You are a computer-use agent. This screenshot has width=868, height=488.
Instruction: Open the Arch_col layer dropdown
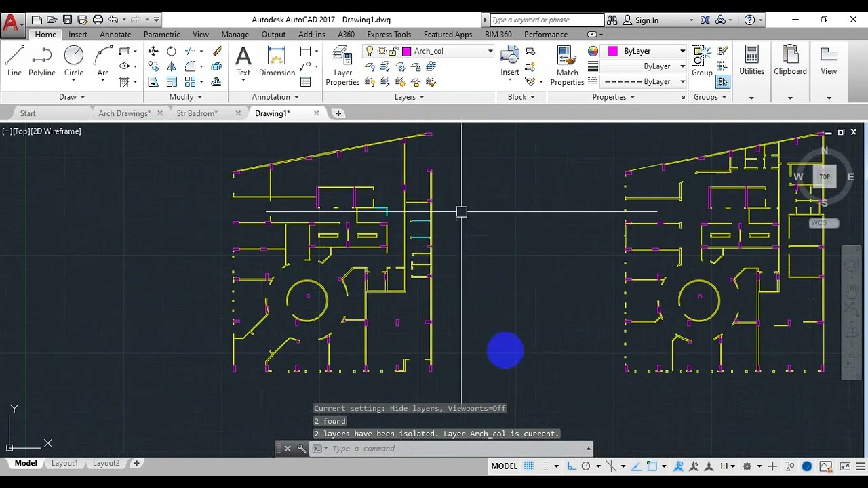pyautogui.click(x=490, y=52)
